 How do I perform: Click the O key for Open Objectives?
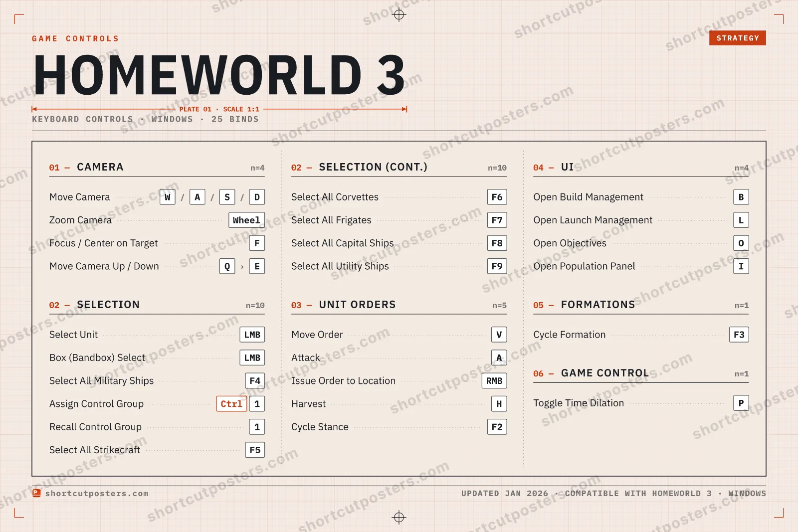point(741,243)
